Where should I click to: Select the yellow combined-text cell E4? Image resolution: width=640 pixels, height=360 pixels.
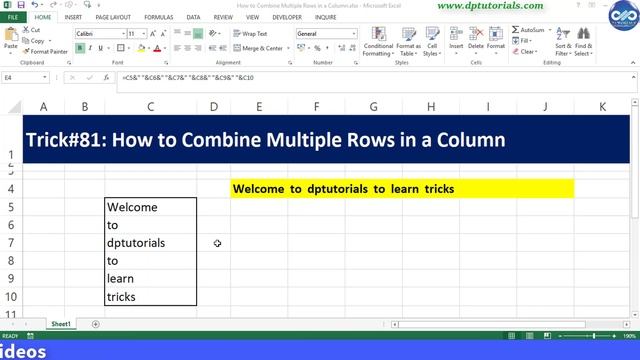[402, 189]
